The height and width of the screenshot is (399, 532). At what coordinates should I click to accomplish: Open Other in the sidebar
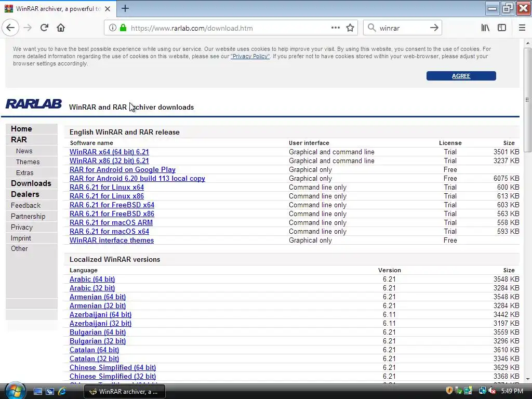coord(19,249)
